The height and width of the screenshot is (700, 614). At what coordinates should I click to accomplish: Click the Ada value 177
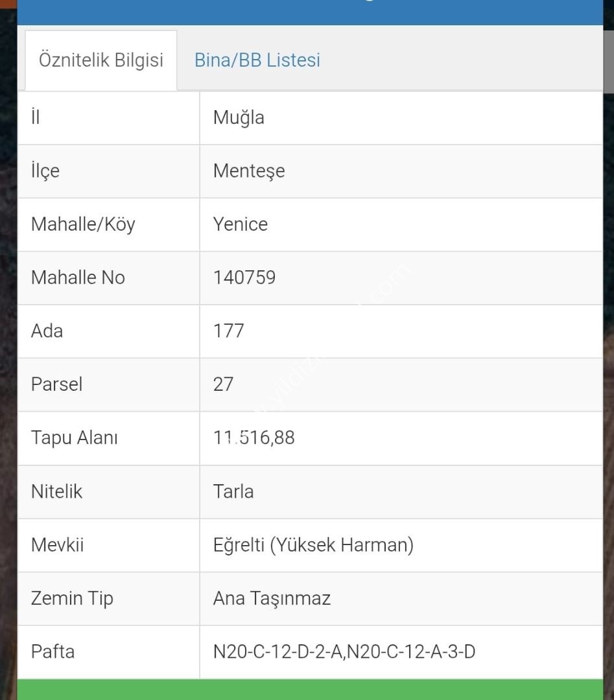click(228, 331)
